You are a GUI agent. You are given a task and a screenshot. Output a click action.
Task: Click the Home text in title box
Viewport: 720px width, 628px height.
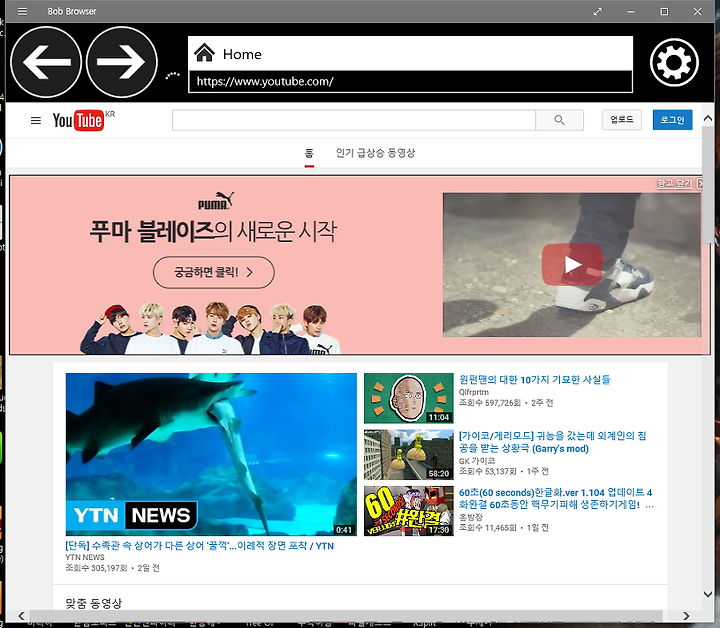click(242, 54)
